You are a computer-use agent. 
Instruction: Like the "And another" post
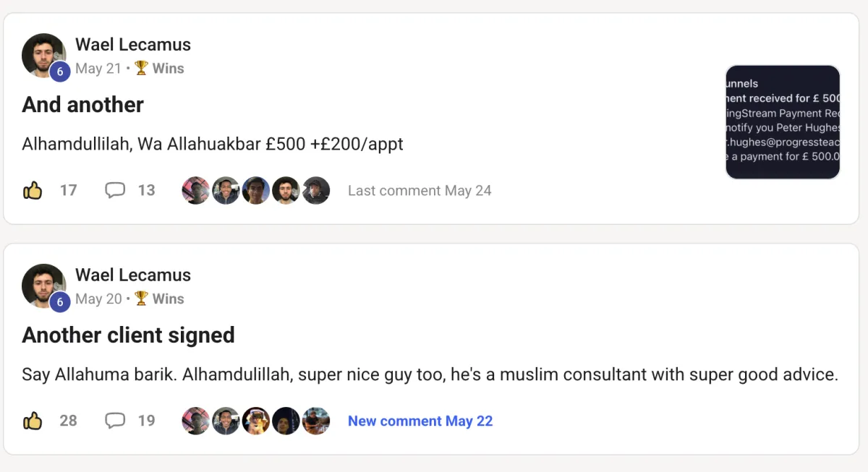(33, 191)
